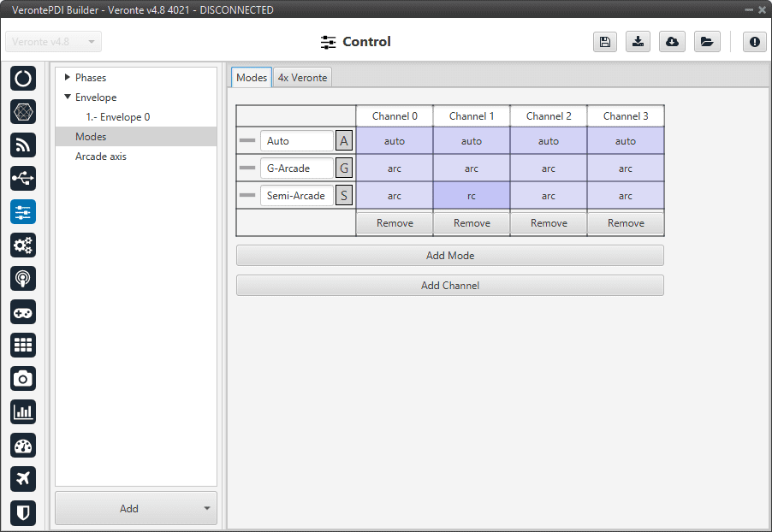
Task: Click the dash handle beside Semi-Arcade mode
Action: click(x=247, y=195)
